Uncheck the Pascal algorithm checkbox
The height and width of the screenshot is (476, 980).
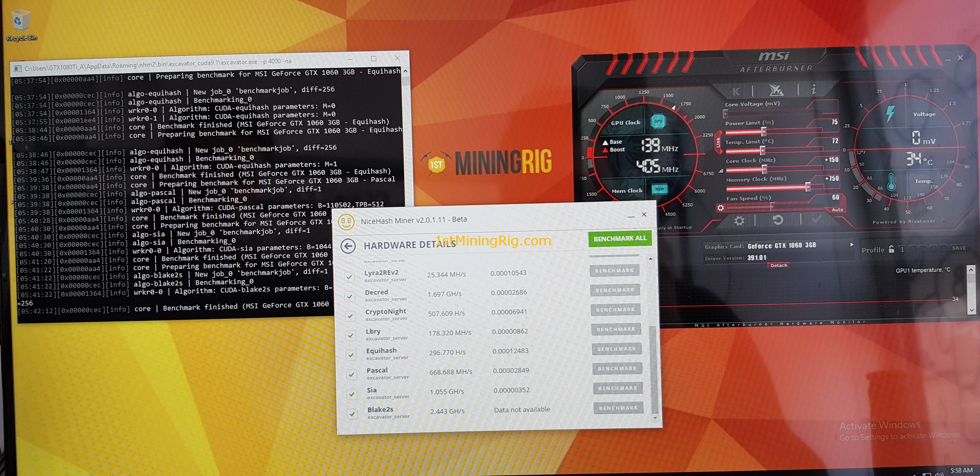click(x=351, y=375)
